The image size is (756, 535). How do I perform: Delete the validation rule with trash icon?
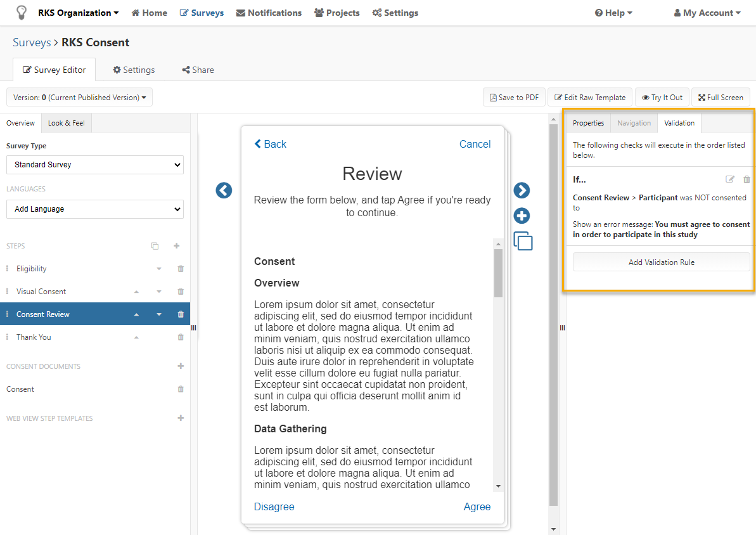click(x=746, y=179)
